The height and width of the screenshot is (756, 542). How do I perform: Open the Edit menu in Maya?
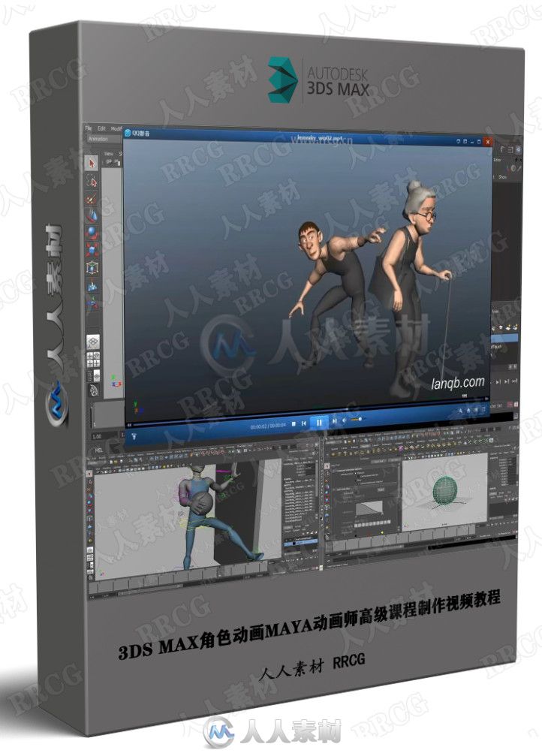tap(101, 128)
